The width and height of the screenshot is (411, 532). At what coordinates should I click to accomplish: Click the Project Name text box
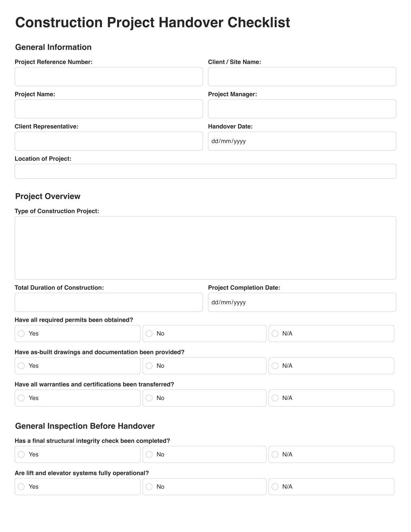tap(109, 109)
